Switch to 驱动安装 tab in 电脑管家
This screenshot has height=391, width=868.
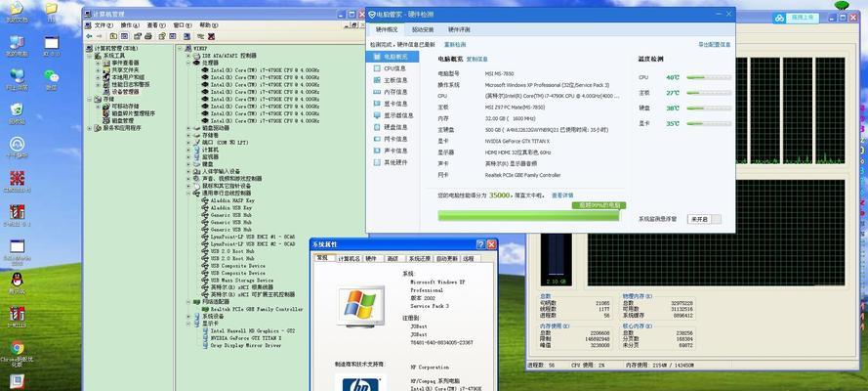tap(423, 30)
